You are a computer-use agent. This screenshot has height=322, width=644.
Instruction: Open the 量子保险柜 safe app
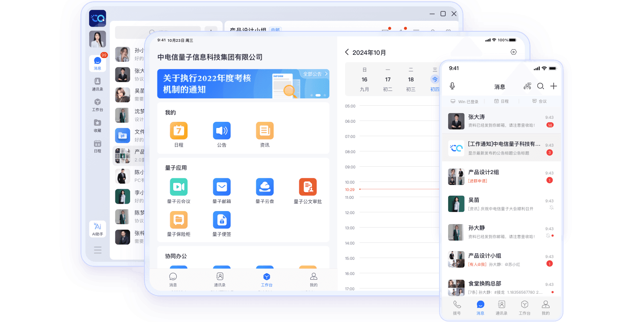pyautogui.click(x=178, y=220)
